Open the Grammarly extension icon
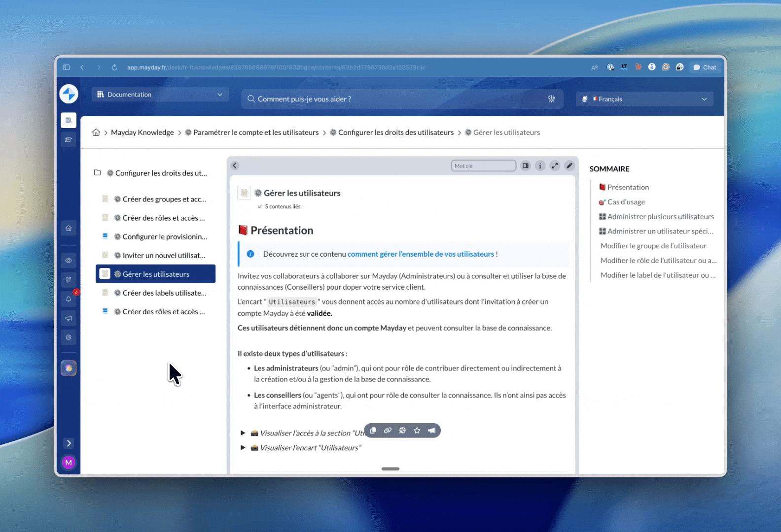781x532 pixels. point(666,67)
